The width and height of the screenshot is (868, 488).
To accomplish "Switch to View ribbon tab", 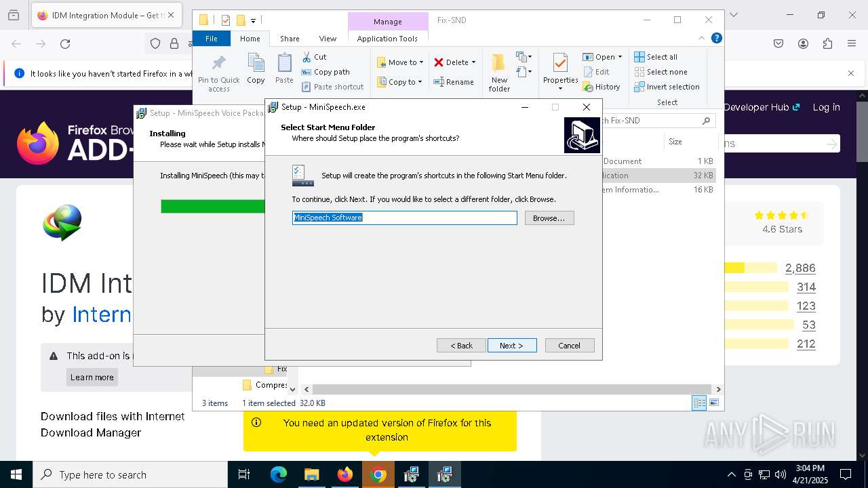I will 328,39.
